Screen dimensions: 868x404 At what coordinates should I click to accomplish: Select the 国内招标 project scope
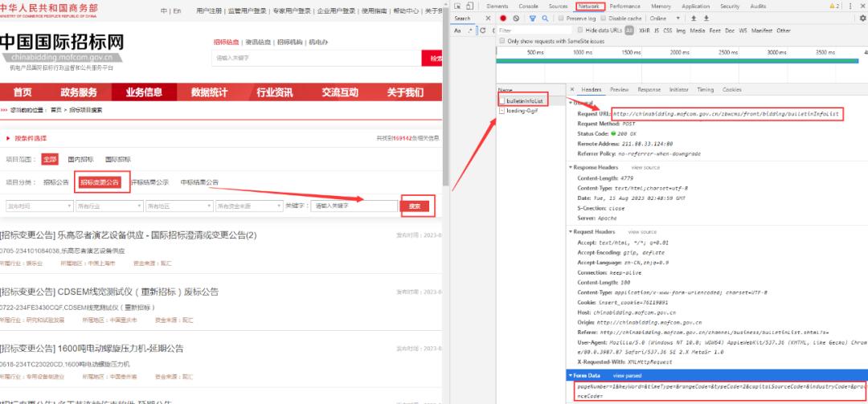[x=81, y=159]
